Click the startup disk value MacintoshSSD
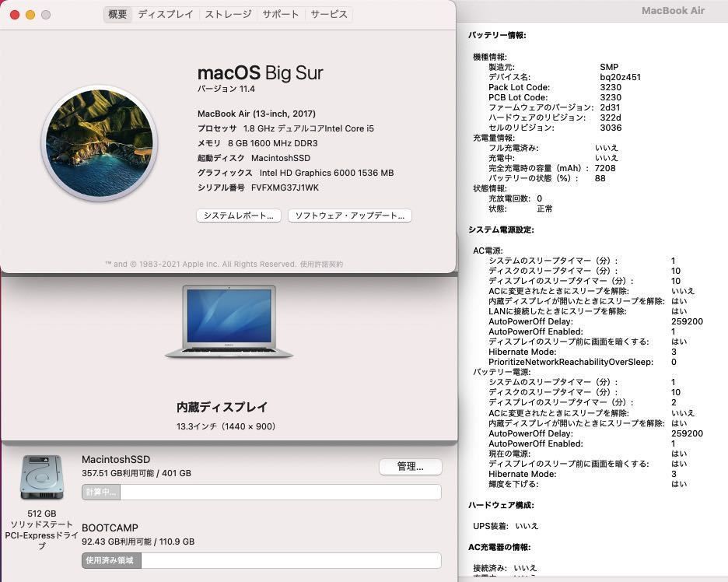This screenshot has width=728, height=582. pyautogui.click(x=281, y=159)
